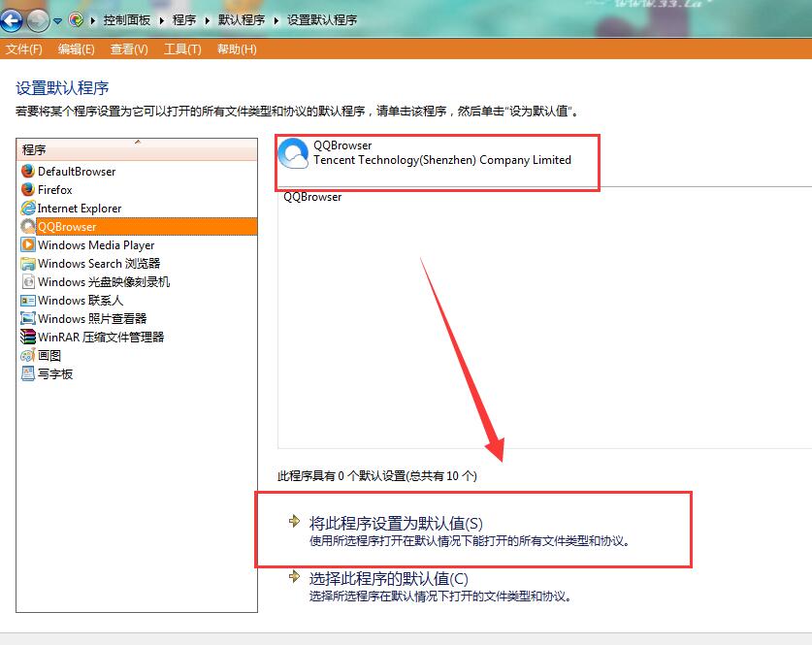Open the 帮助(H) menu
The image size is (812, 645).
237,49
